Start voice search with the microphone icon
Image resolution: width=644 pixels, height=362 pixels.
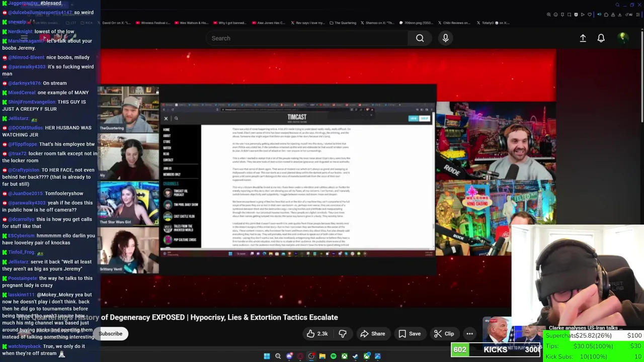(445, 38)
